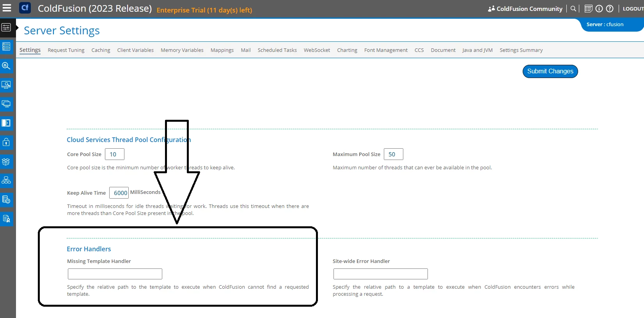Screen dimensions: 644x318
Task: Click the Submit Changes button
Action: pyautogui.click(x=550, y=71)
